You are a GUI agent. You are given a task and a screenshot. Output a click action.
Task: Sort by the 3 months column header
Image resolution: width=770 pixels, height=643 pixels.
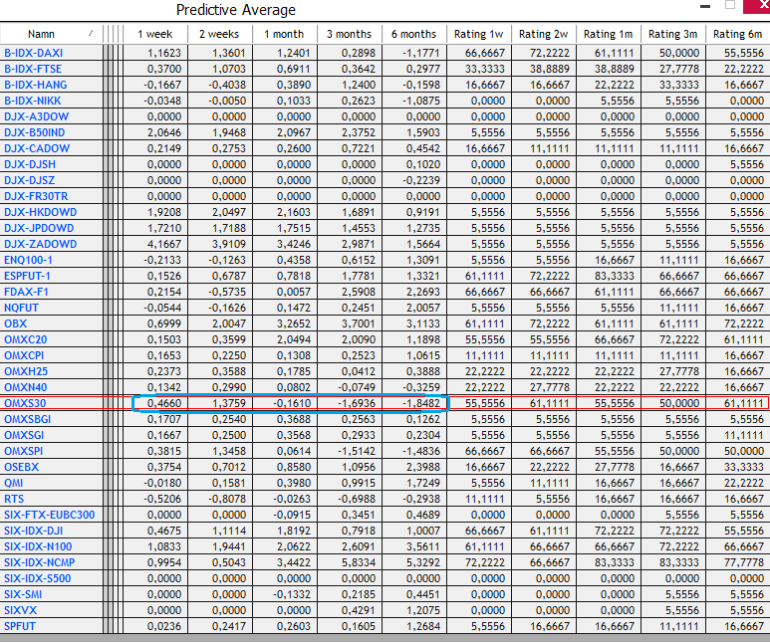click(x=349, y=34)
